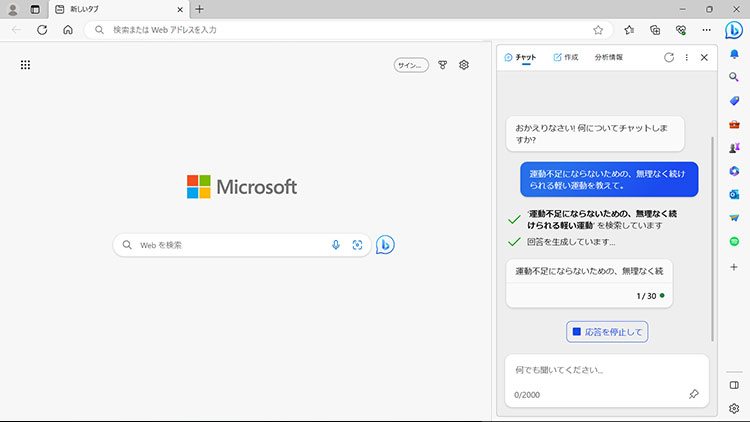
Task: Toggle the sidebar visibility icon at bottom
Action: [734, 385]
